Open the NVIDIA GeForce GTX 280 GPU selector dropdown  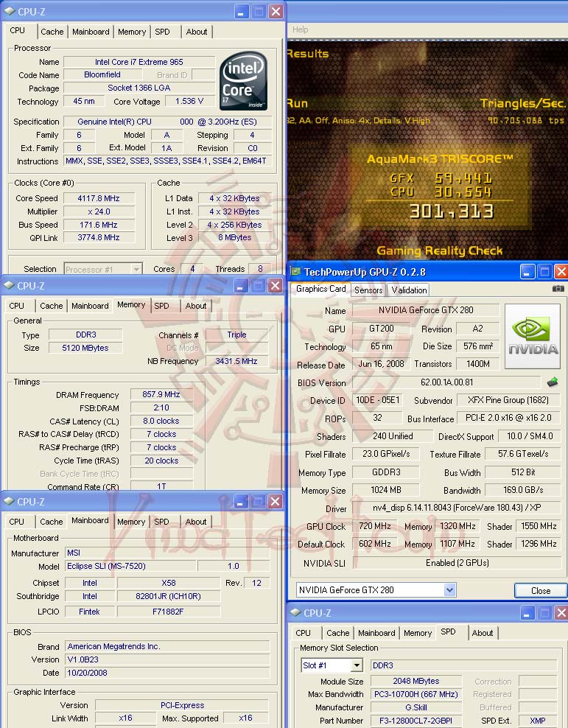(449, 589)
